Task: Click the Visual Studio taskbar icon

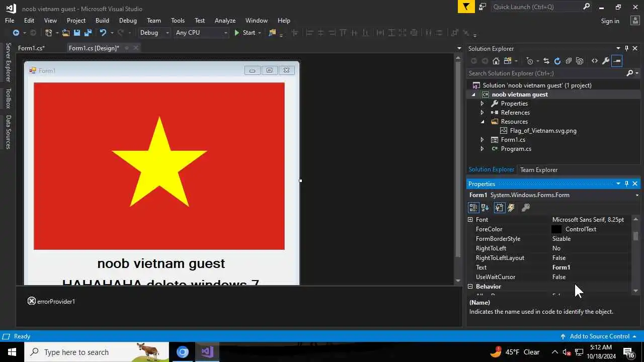Action: [207, 352]
